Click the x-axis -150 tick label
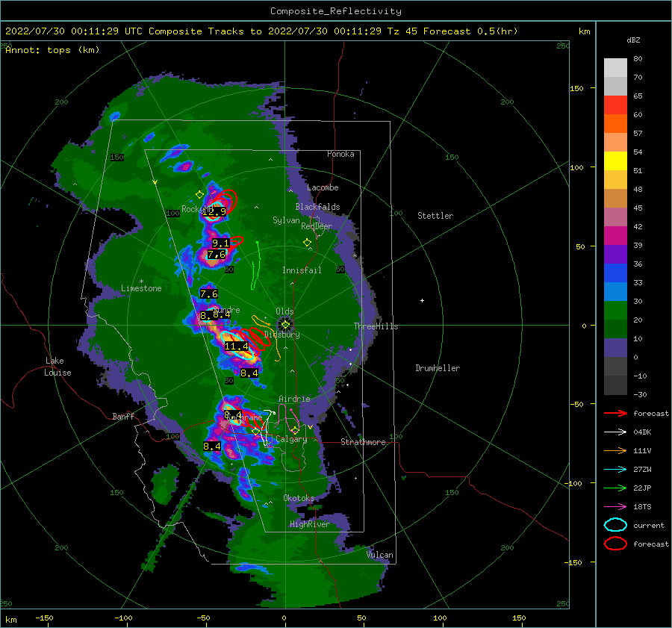This screenshot has height=628, width=672. click(44, 618)
